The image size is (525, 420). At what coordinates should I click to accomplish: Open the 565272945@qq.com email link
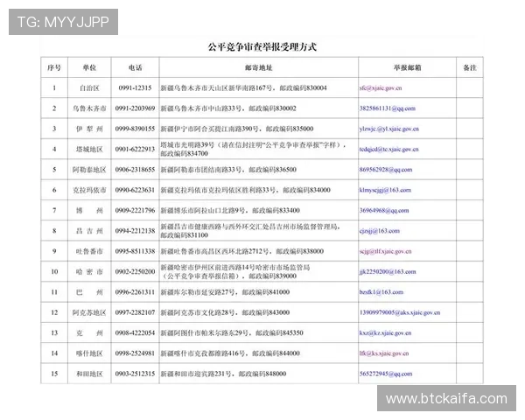point(386,374)
